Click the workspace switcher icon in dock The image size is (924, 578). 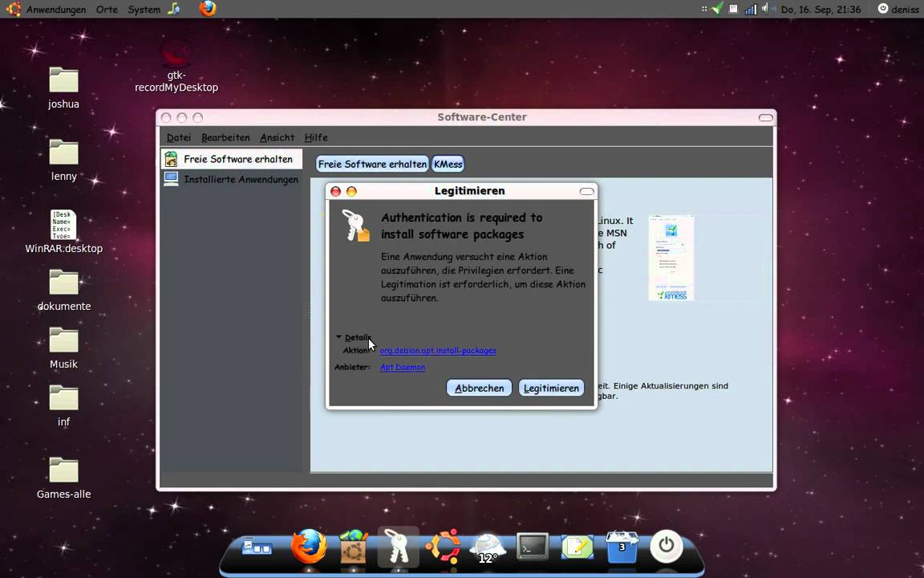[x=257, y=547]
